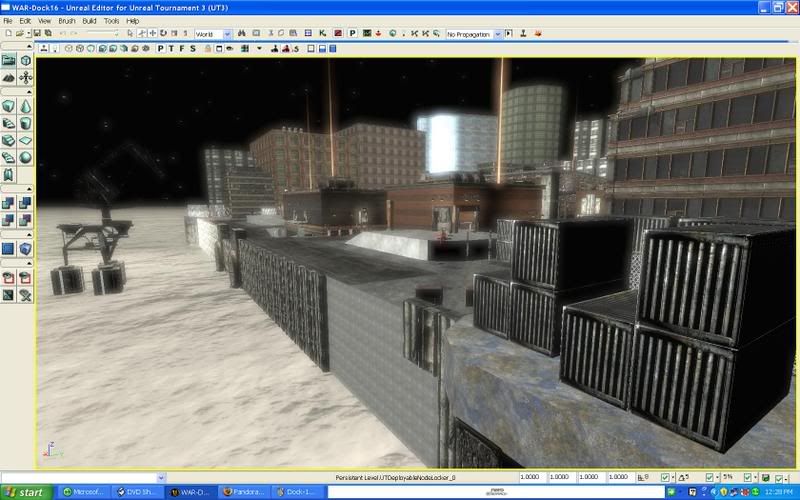Click the first 1.0000 scale field

[532, 477]
